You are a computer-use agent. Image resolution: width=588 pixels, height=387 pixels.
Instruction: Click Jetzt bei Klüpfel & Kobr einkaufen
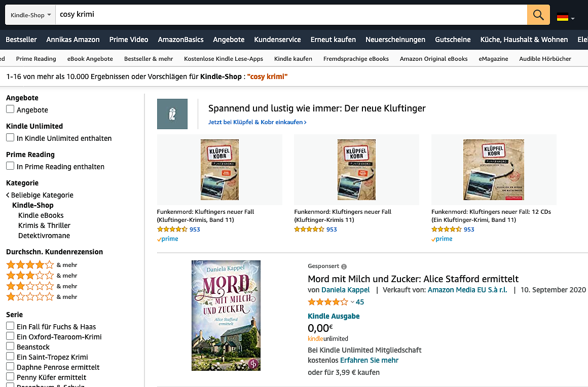[x=258, y=122]
